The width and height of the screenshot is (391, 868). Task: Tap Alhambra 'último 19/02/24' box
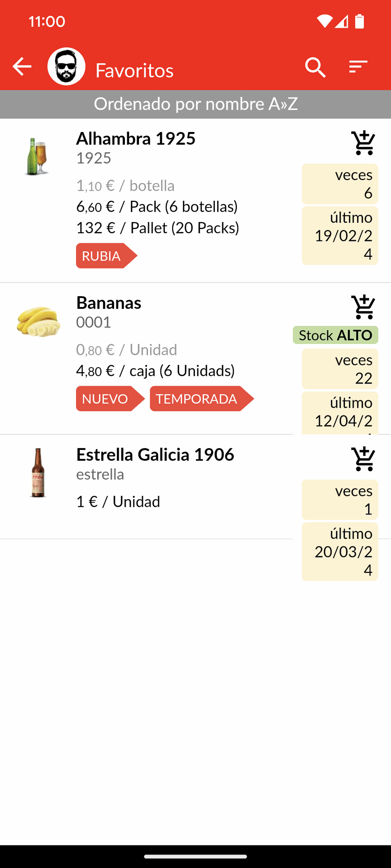340,236
